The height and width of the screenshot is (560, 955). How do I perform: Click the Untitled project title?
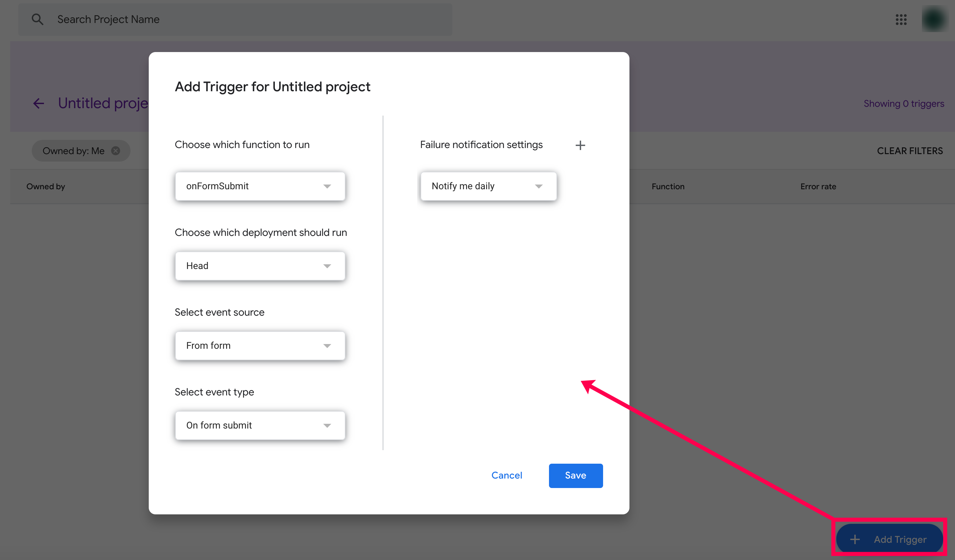click(103, 103)
